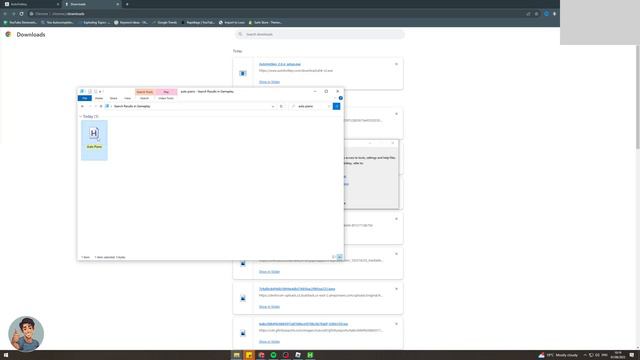Click Properties icon in quick access toolbar
The image size is (640, 360).
[89, 91]
